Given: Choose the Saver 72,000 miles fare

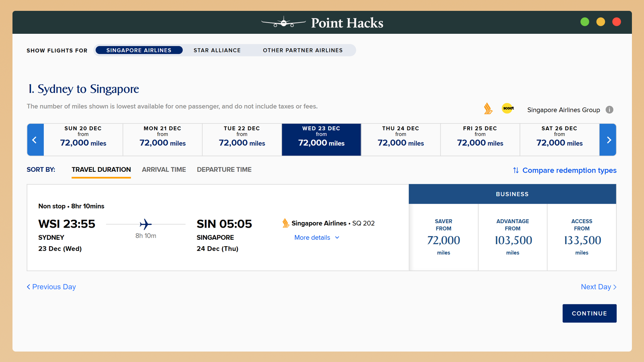Looking at the screenshot, I should tap(444, 237).
